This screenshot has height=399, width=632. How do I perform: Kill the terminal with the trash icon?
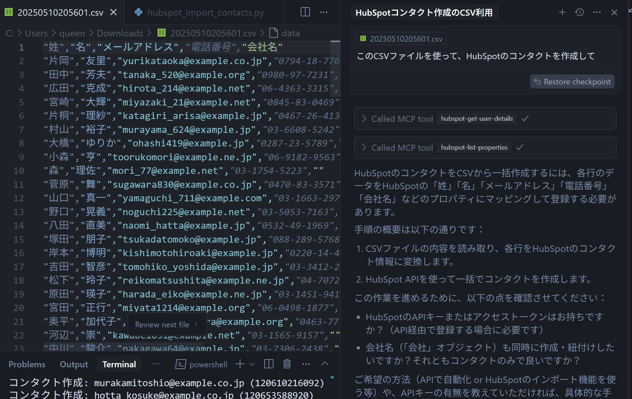pos(287,364)
